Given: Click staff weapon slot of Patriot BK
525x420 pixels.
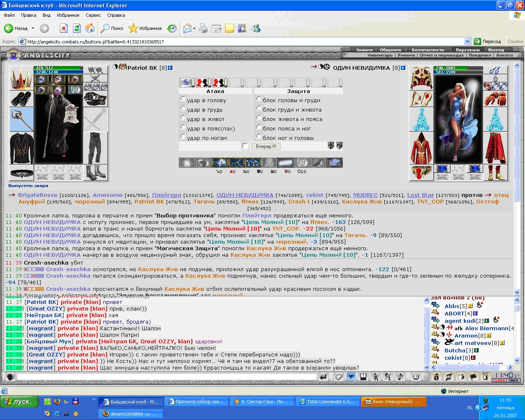Looking at the screenshot, I should tap(21, 119).
